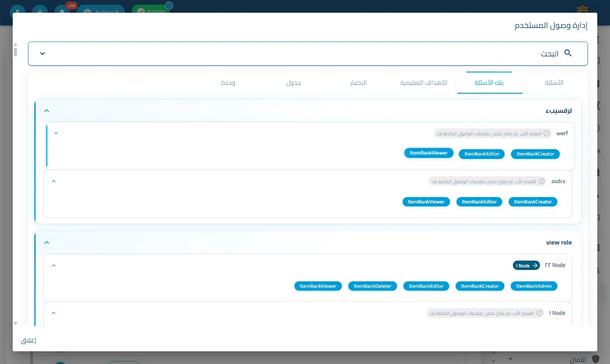610x364 pixels.
Task: Click the ١ Node parent link badge
Action: [526, 266]
